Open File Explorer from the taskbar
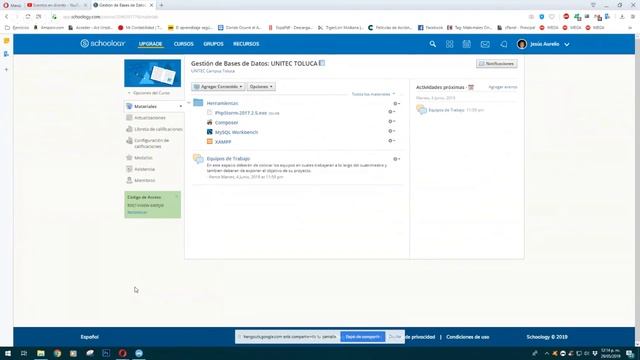The image size is (640, 360). click(41, 353)
